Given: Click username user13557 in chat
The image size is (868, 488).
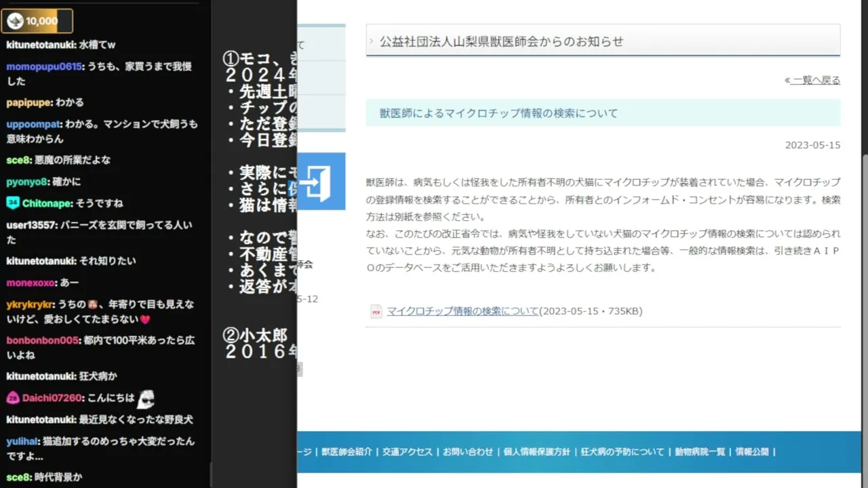Looking at the screenshot, I should click(32, 224).
